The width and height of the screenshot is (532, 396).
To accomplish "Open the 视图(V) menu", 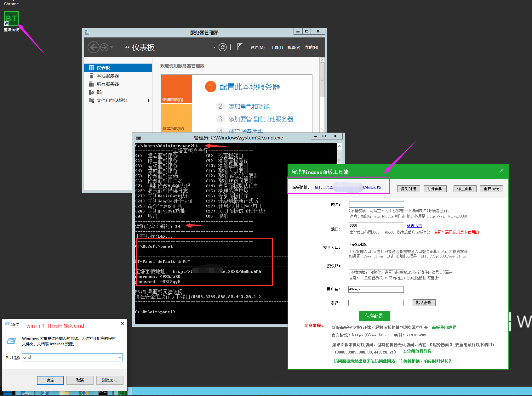I will pyautogui.click(x=294, y=48).
